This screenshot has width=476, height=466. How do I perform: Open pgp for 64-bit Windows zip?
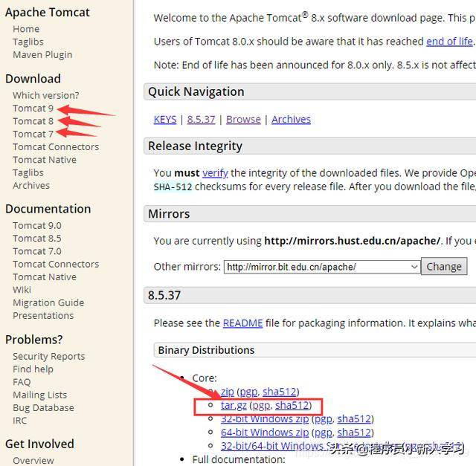pos(324,433)
